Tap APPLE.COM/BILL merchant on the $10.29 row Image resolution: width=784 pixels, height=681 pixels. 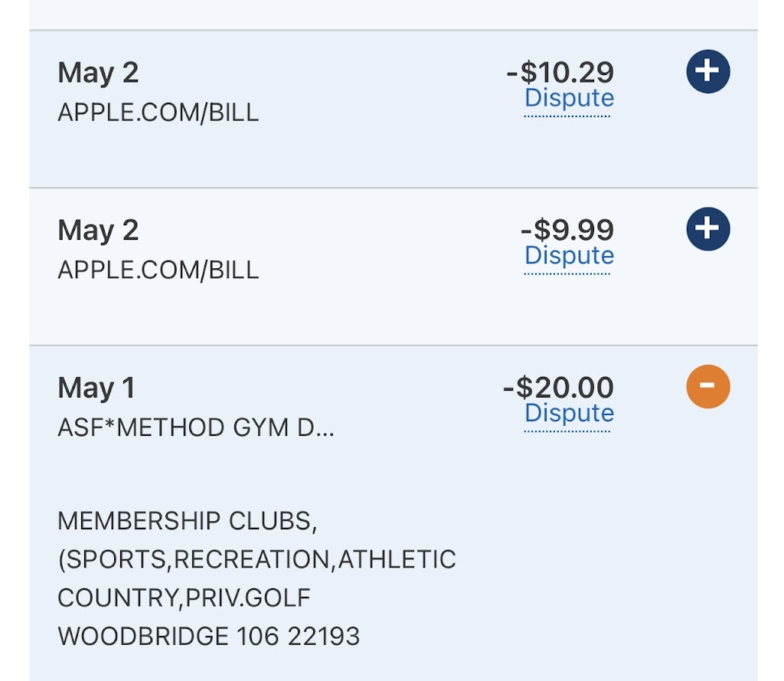point(158,113)
